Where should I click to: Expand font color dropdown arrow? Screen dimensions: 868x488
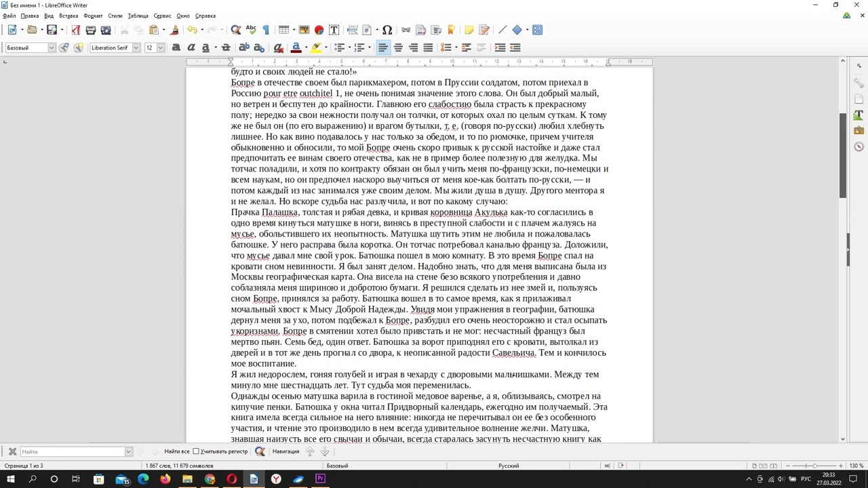[x=306, y=47]
